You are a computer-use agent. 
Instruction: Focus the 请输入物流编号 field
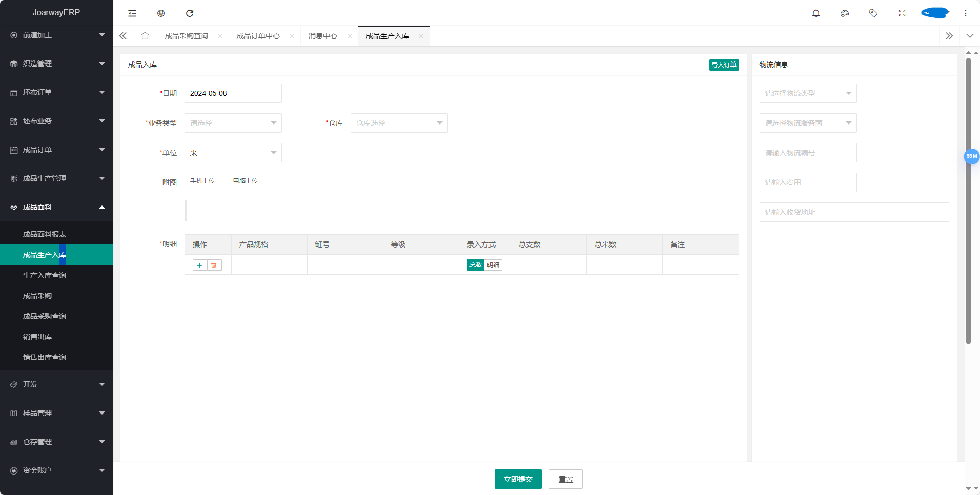[808, 153]
